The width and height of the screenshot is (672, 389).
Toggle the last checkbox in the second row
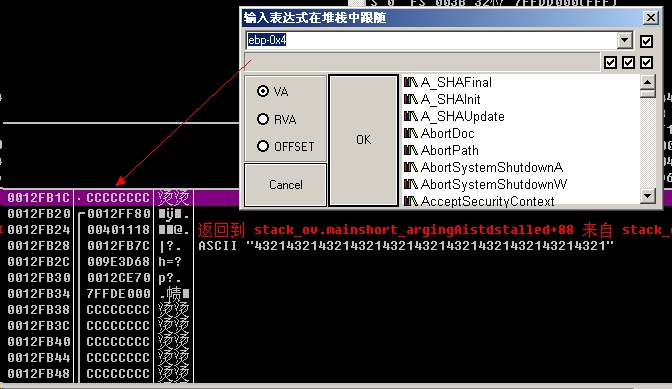[646, 63]
